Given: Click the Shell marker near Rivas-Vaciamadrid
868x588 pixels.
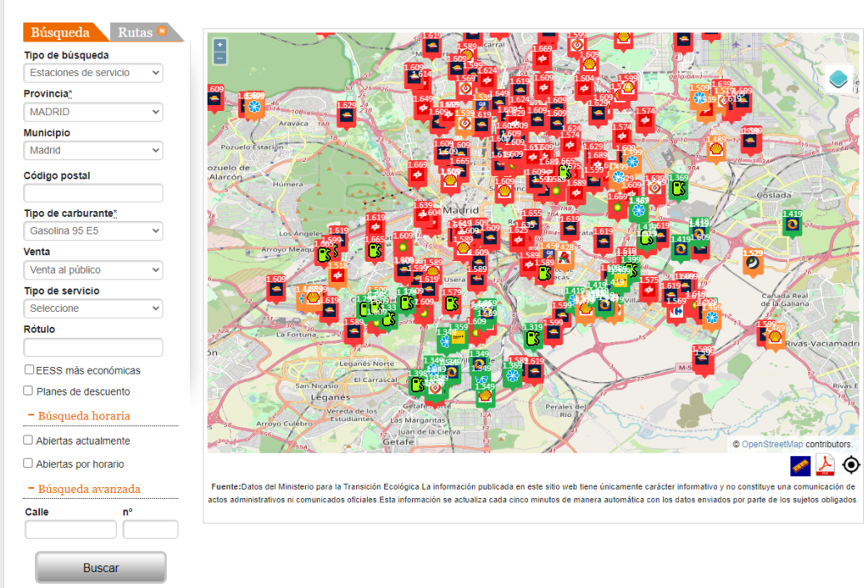Looking at the screenshot, I should point(773,336).
